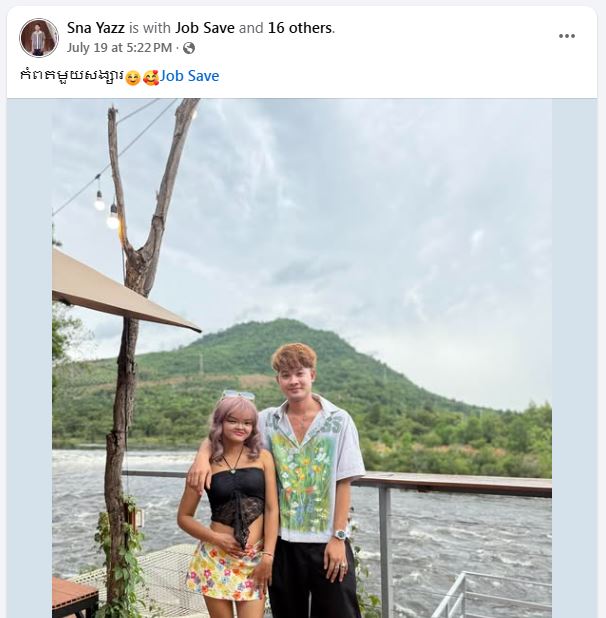
Task: Click the wristwatch on the man's arm
Action: [x=341, y=534]
